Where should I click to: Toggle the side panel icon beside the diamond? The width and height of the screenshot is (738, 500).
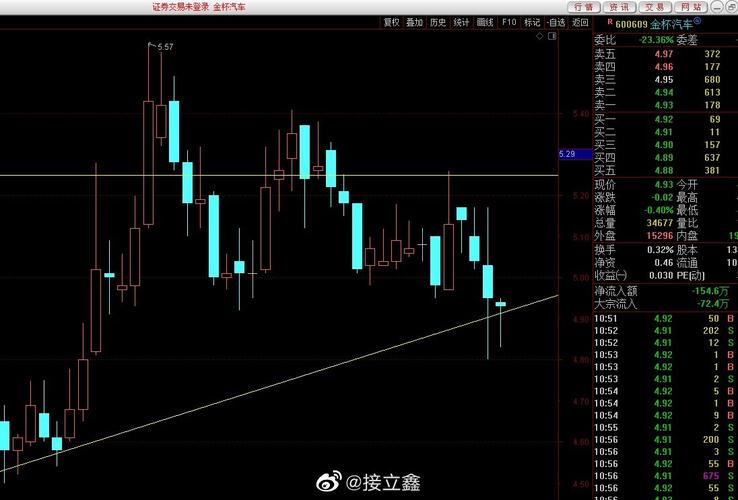coord(552,36)
